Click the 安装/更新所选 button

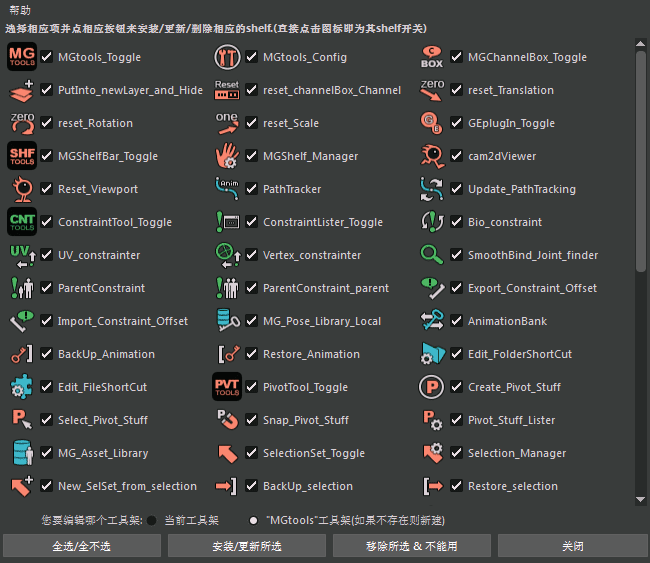coord(247,546)
